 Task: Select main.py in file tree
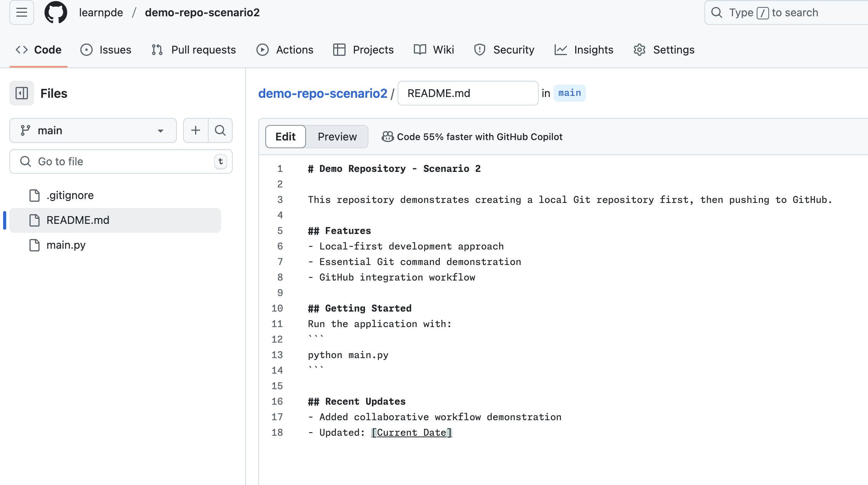tap(66, 245)
